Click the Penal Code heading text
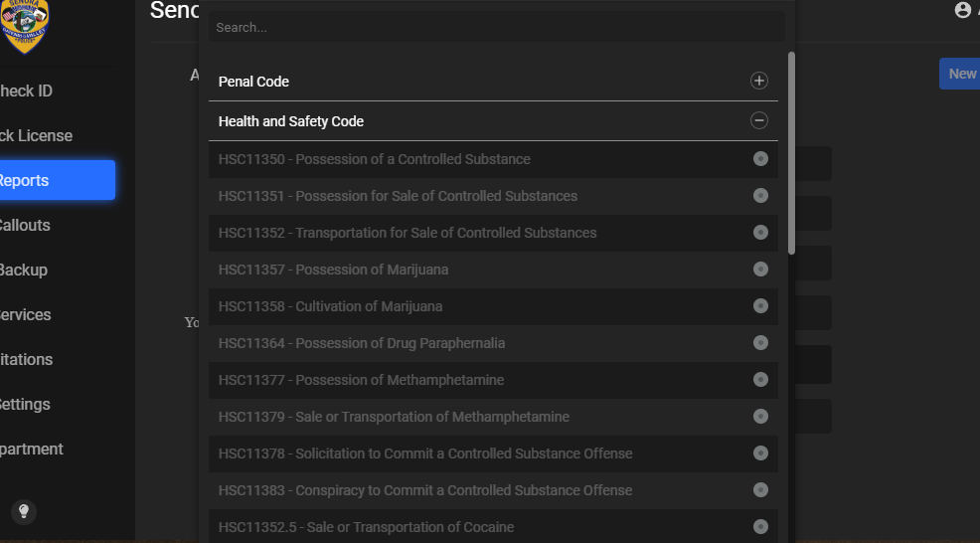Screen dimensions: 980x543 point(253,82)
